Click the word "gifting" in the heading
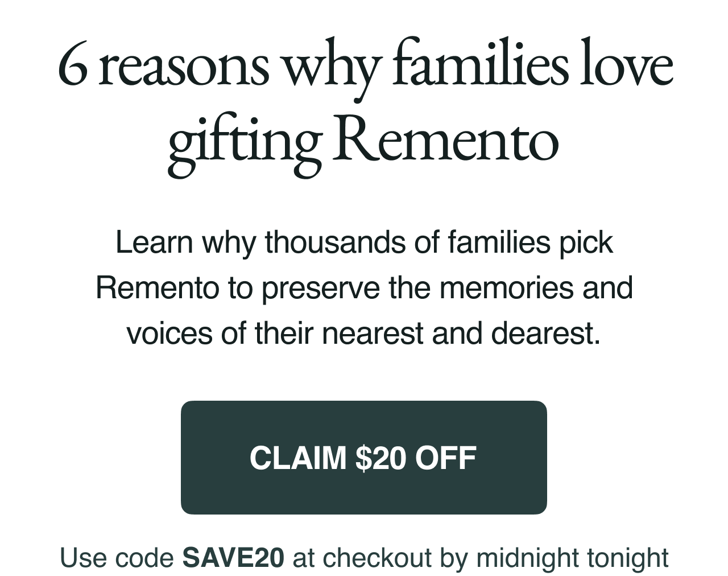Viewport: 728px width, 576px height. click(245, 142)
